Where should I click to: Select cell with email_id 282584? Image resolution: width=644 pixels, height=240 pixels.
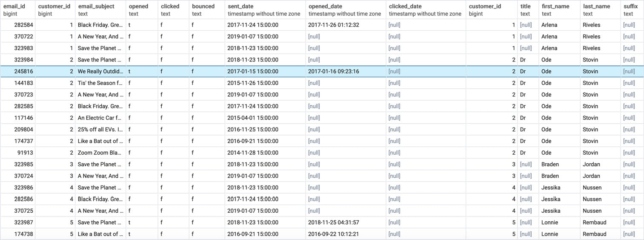click(17, 25)
